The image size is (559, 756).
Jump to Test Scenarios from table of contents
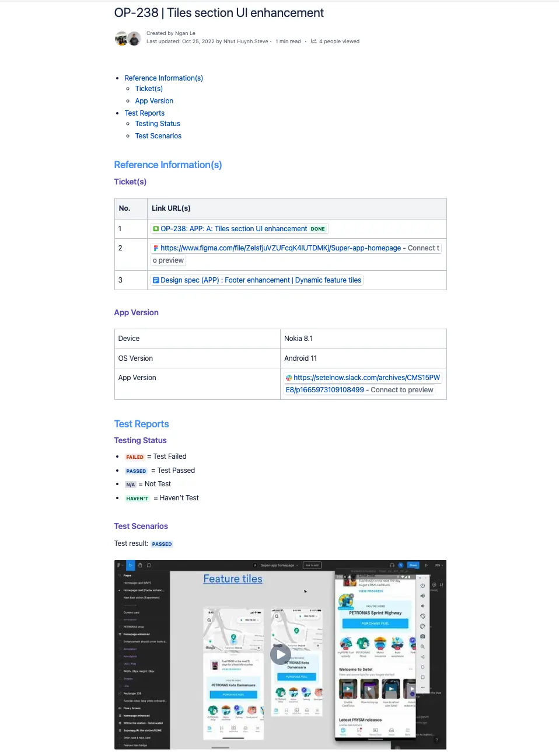click(x=158, y=136)
